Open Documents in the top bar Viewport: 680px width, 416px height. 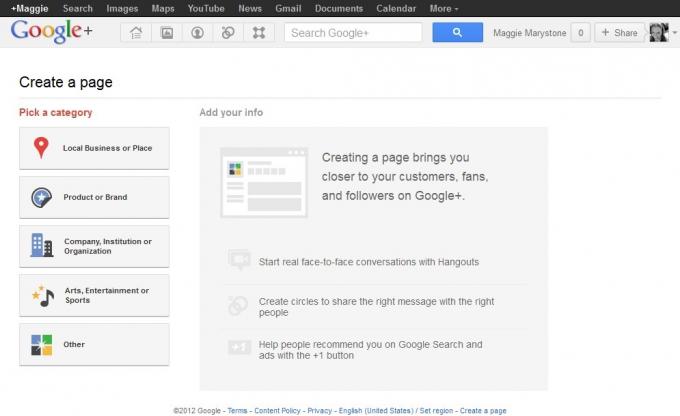click(339, 8)
